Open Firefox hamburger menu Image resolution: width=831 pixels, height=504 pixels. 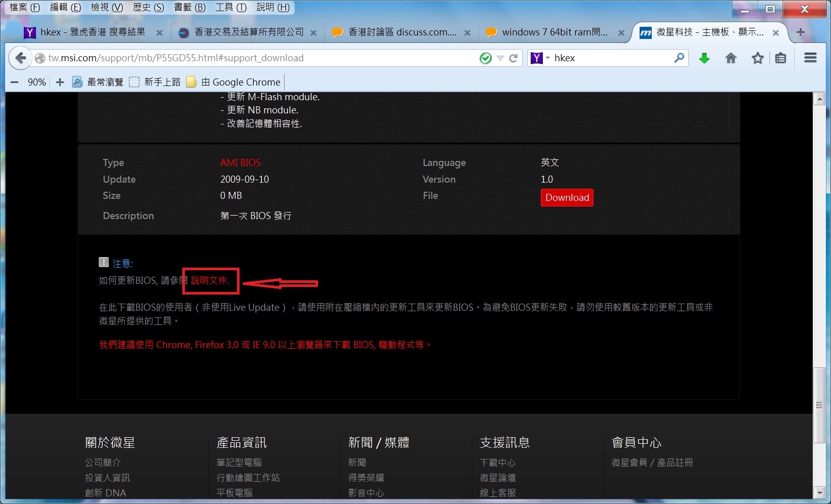pos(810,58)
